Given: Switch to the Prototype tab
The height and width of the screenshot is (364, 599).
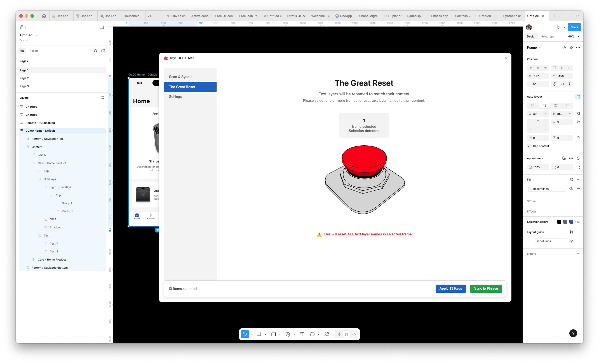Looking at the screenshot, I should click(548, 36).
